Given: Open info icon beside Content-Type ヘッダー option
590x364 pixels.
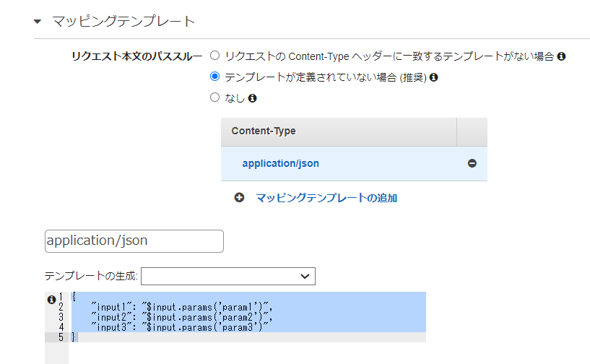Looking at the screenshot, I should [x=561, y=56].
